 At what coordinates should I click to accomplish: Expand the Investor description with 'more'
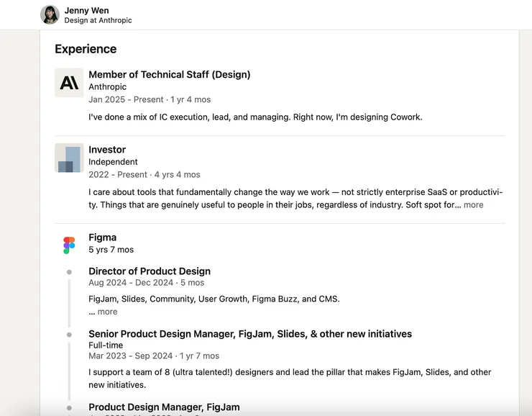tap(473, 205)
